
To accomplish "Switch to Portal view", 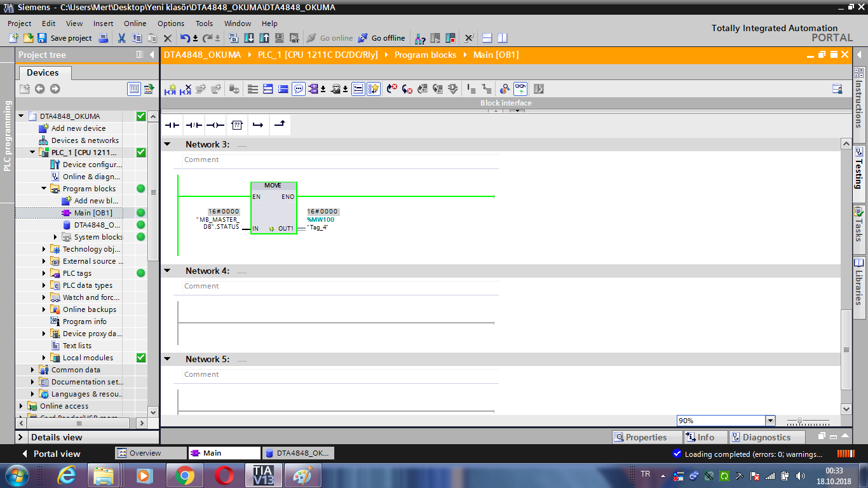I will (x=51, y=454).
